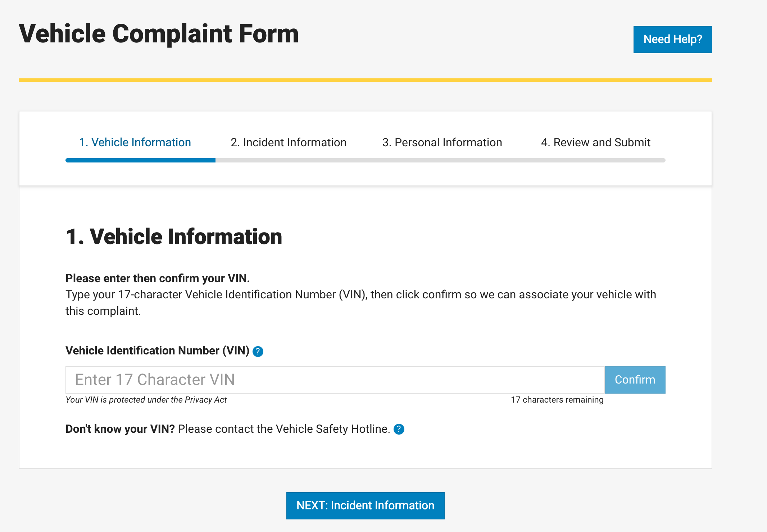The image size is (767, 532).
Task: Click the large 1. Vehicle Information section heading
Action: (174, 237)
